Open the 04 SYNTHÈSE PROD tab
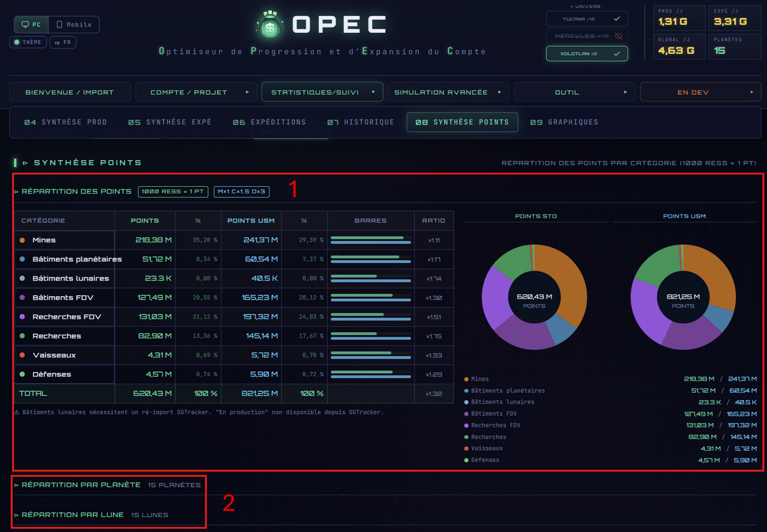The image size is (767, 532). (66, 122)
